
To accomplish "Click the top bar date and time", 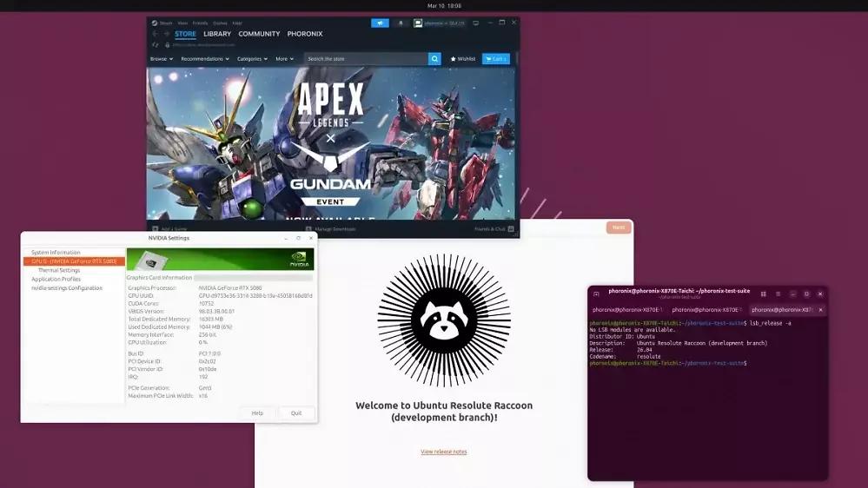I will pyautogui.click(x=444, y=5).
